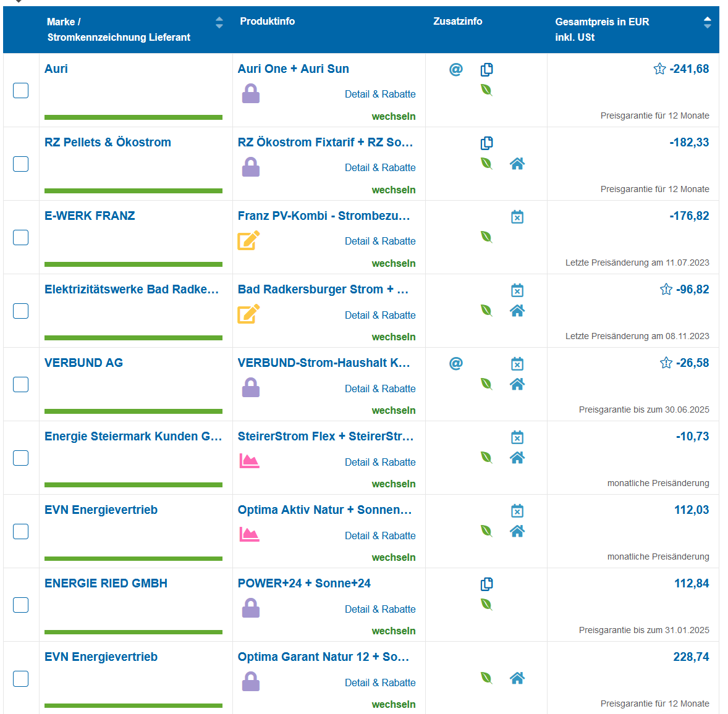The image size is (728, 714).
Task: Click the documents icon in RZ Pellets row
Action: point(486,143)
